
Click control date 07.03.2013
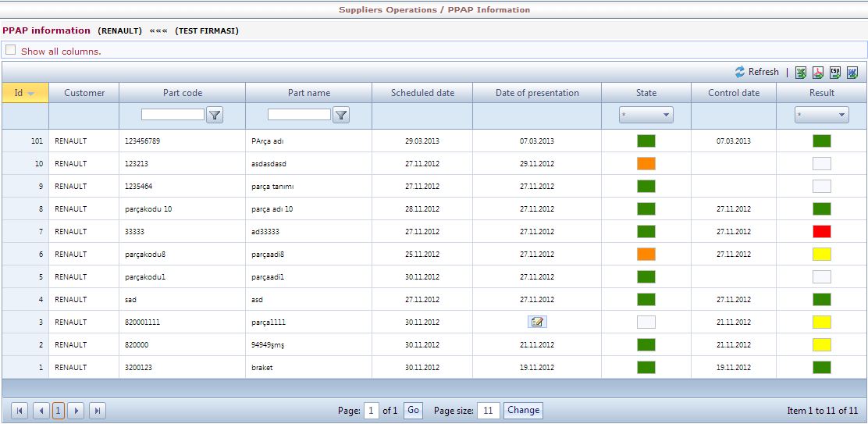pyautogui.click(x=734, y=141)
